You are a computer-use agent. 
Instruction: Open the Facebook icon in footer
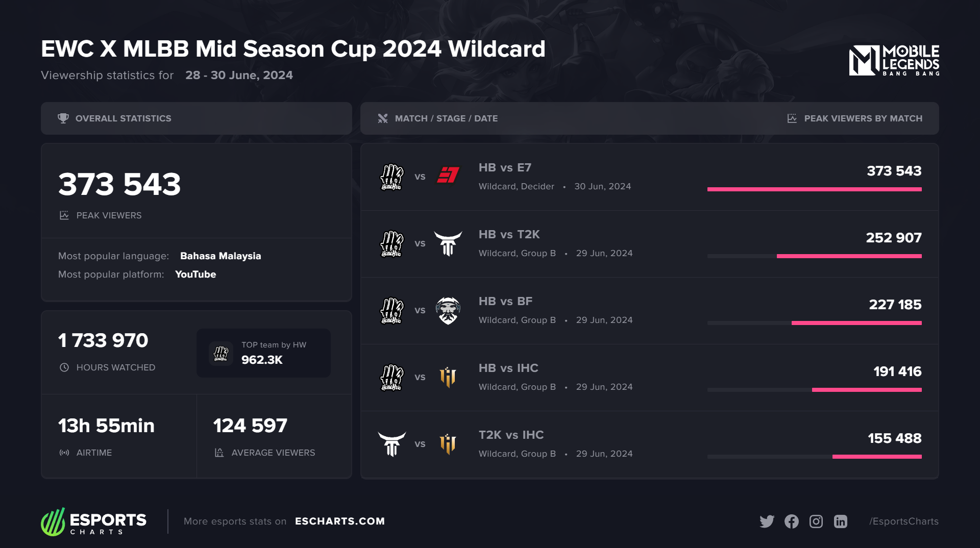tap(792, 521)
